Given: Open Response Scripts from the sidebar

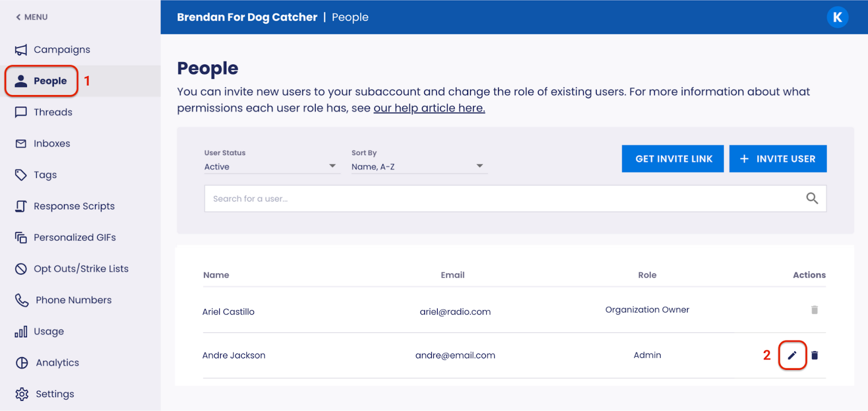Looking at the screenshot, I should pos(74,206).
